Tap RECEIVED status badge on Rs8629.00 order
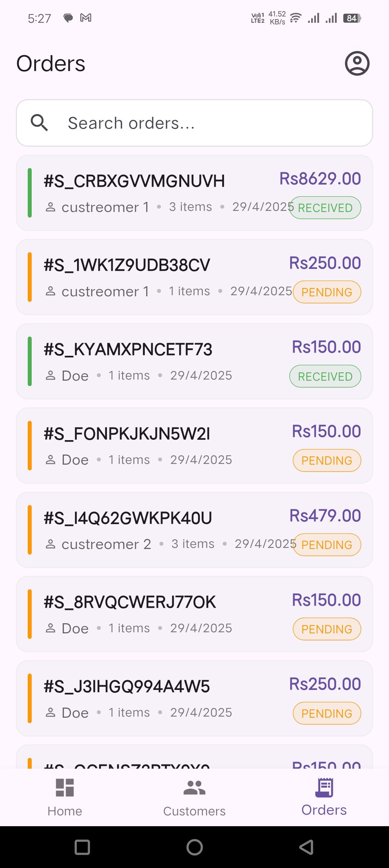 click(325, 208)
